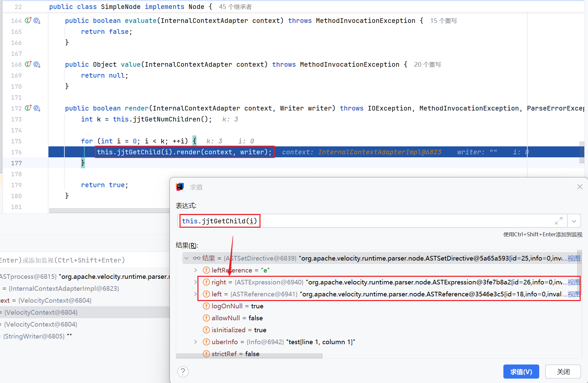Click the 'return false;' statement on line 165
Image resolution: width=588 pixels, height=383 pixels.
click(x=107, y=32)
